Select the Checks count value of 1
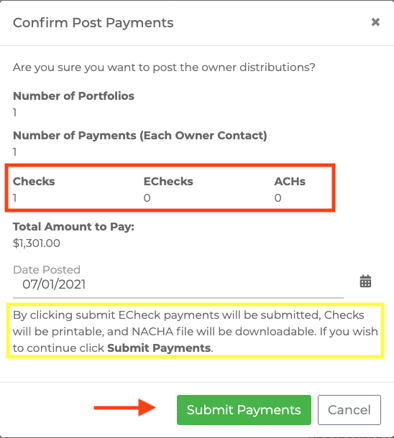Image resolution: width=394 pixels, height=438 pixels. pyautogui.click(x=15, y=198)
